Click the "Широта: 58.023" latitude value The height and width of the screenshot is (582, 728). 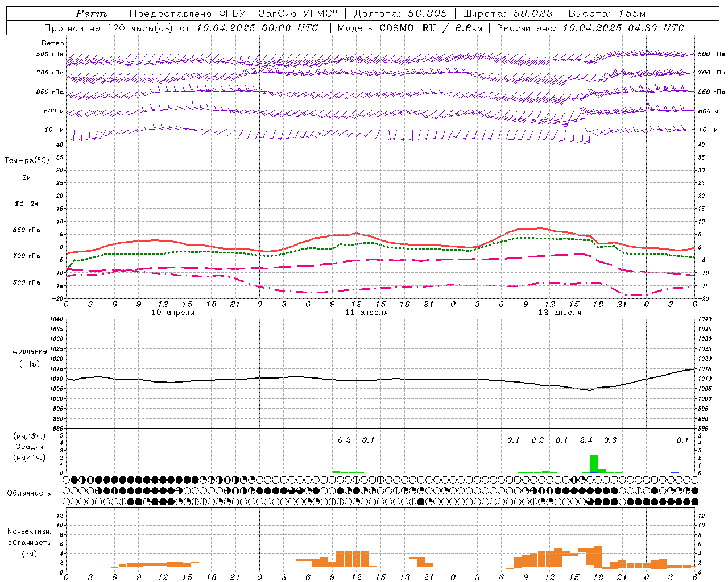507,14
